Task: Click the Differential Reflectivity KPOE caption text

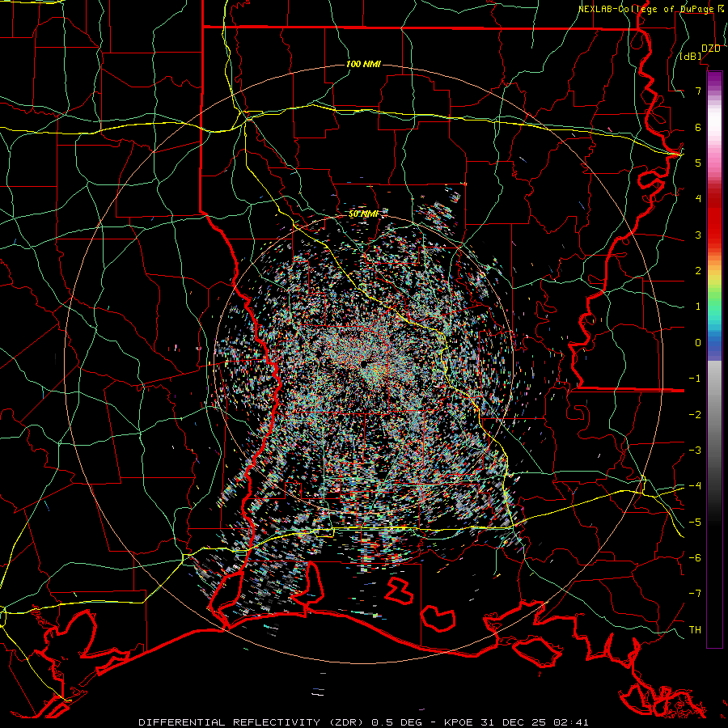Action: coord(363,722)
